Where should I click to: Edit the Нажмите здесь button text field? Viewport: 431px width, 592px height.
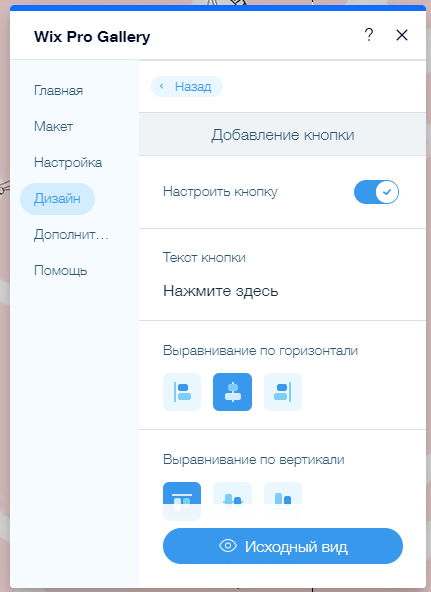coord(282,291)
